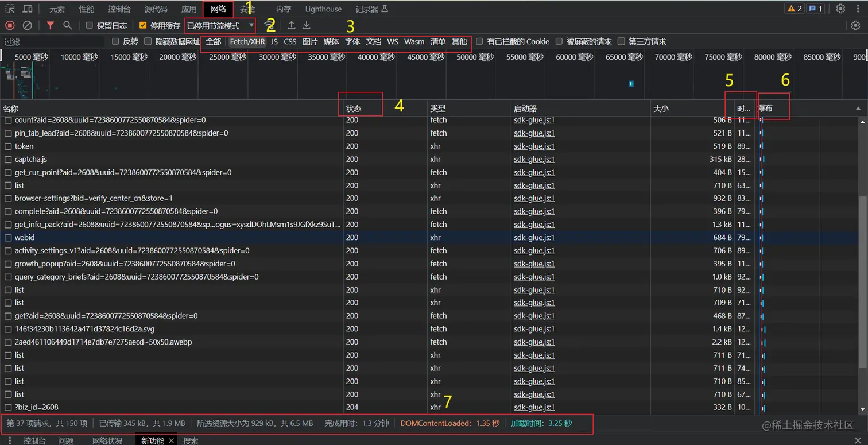
Task: Toggle the red filter funnel icon
Action: pos(51,25)
